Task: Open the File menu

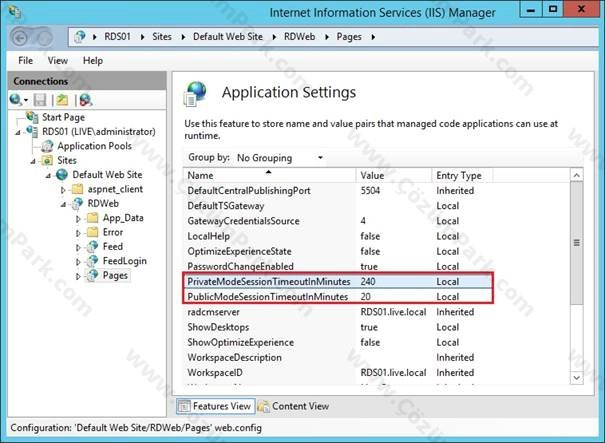Action: [25, 61]
